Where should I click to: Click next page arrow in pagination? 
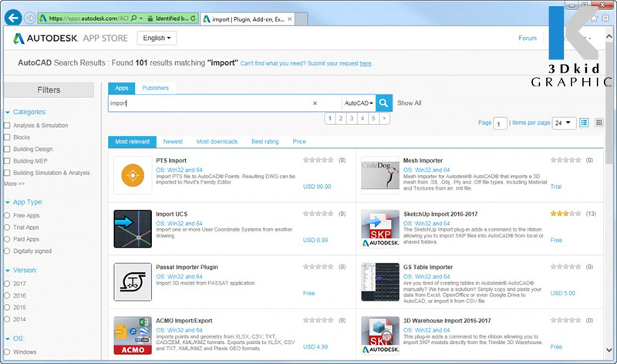384,119
